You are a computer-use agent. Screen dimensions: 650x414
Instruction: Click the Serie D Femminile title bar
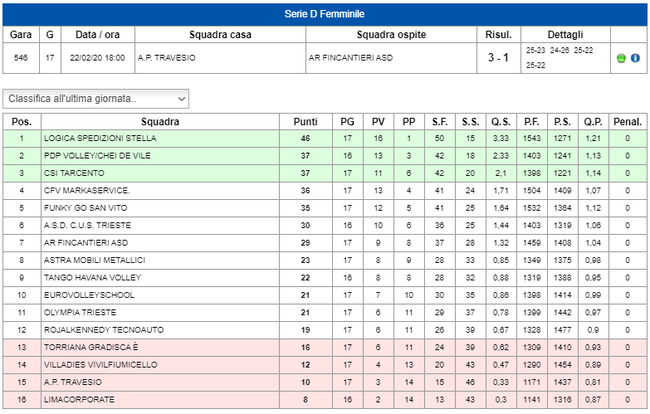pos(325,14)
